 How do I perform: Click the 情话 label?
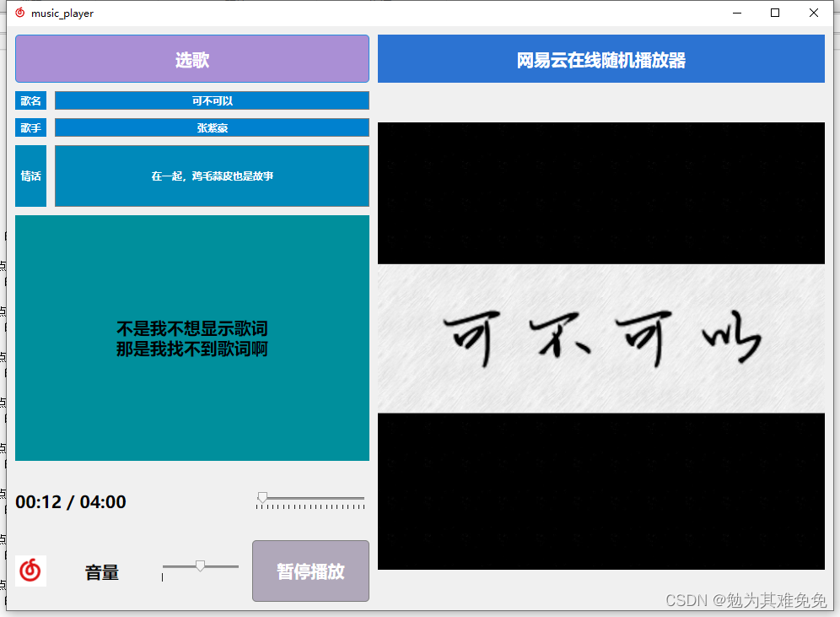30,176
